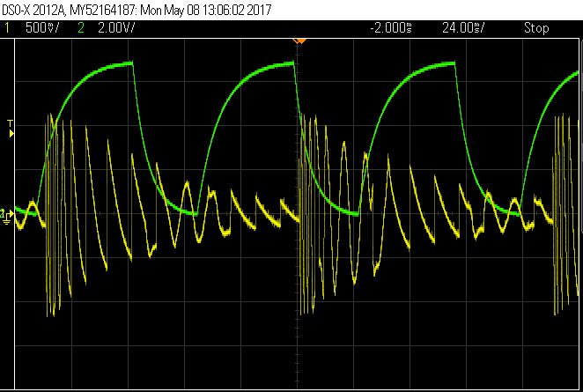Click the yellow channel 1 indicator number
The image size is (583, 392).
7,28
